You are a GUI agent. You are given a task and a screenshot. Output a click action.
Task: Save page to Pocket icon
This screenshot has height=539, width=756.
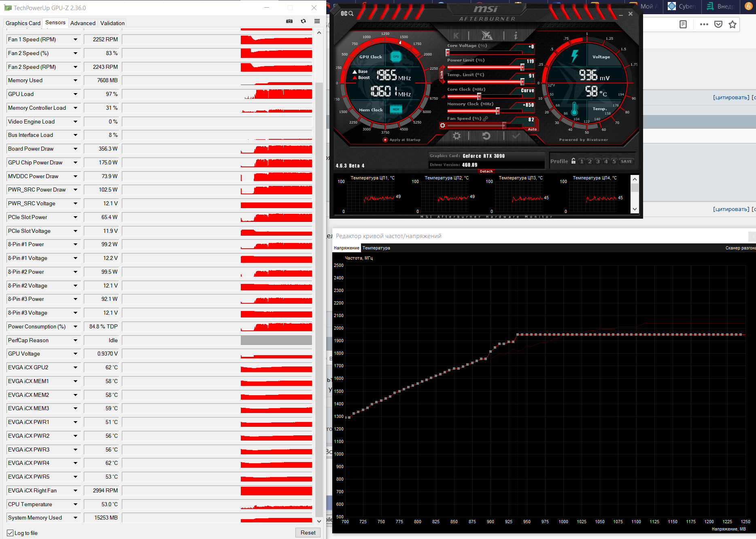click(x=718, y=24)
